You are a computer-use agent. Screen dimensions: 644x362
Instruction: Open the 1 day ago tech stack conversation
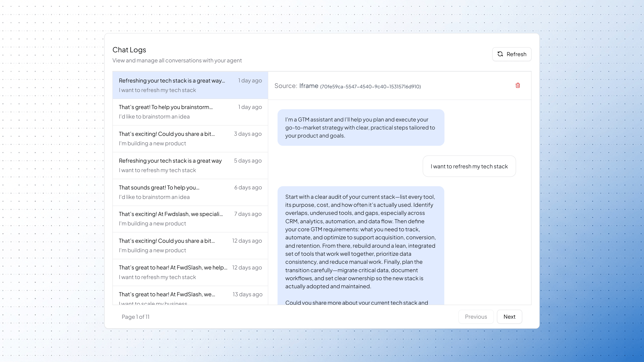coord(190,85)
